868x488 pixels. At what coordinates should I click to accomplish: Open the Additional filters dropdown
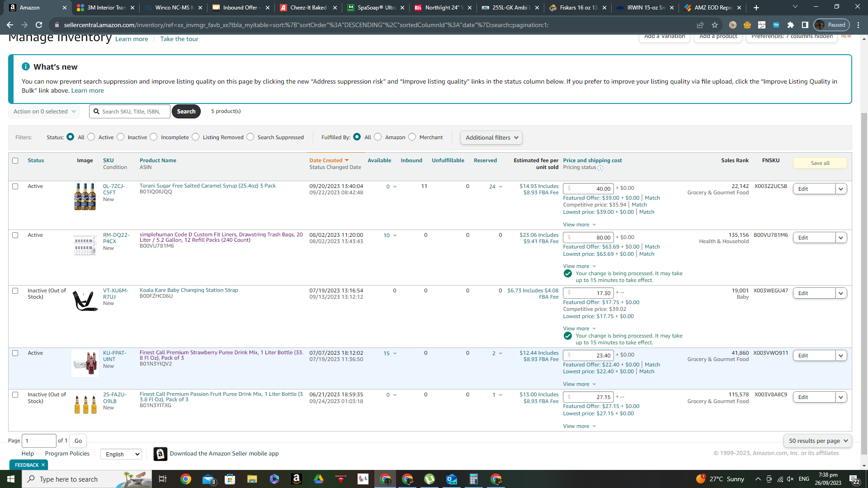[491, 137]
